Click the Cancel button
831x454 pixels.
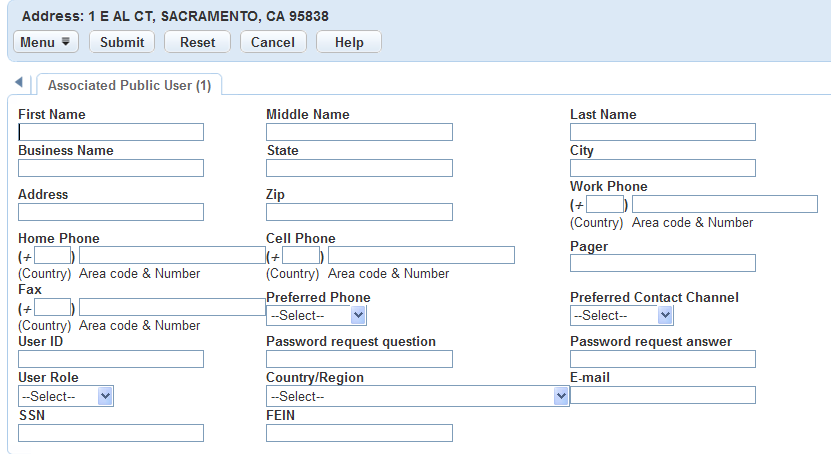[x=273, y=42]
